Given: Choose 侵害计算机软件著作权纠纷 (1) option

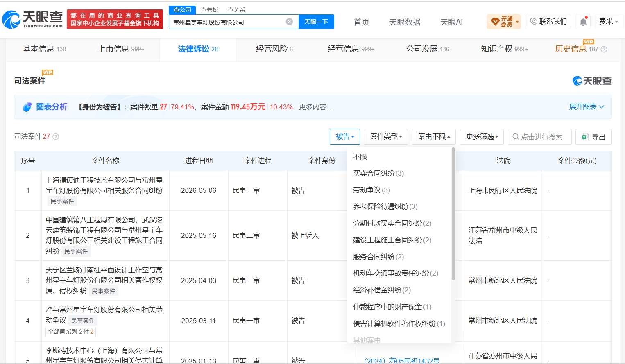Looking at the screenshot, I should click(399, 323).
